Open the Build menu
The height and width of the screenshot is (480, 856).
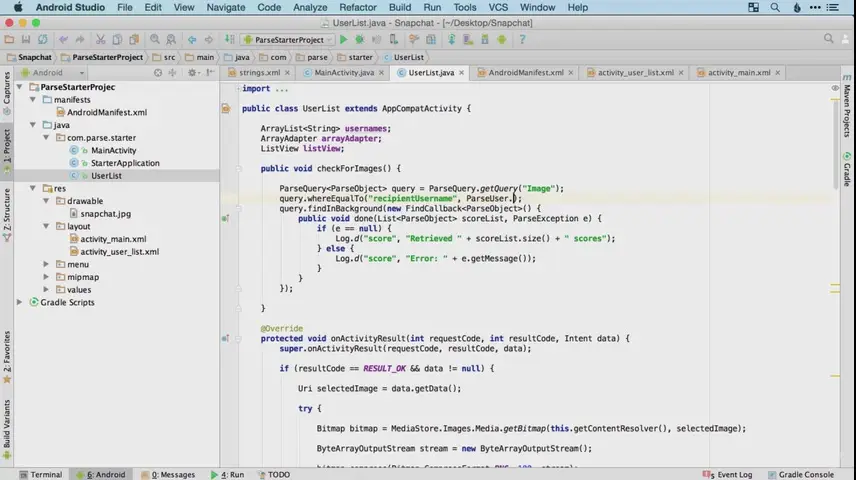pyautogui.click(x=400, y=7)
